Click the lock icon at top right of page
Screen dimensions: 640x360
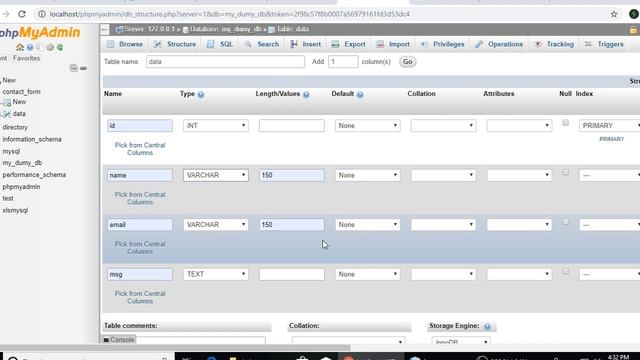tap(633, 29)
